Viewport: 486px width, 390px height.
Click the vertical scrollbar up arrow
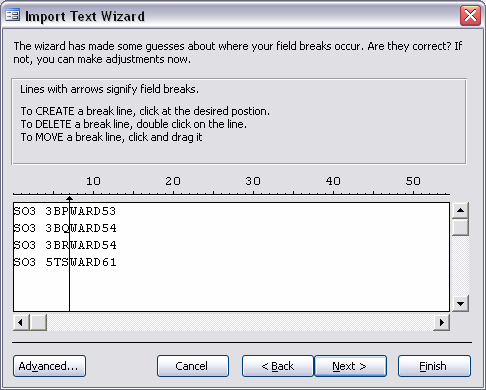460,210
